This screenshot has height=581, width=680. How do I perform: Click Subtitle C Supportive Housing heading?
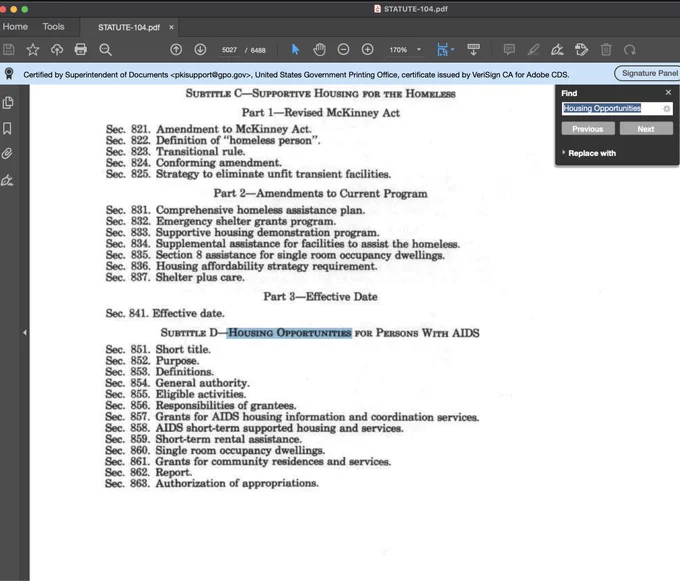tap(320, 94)
